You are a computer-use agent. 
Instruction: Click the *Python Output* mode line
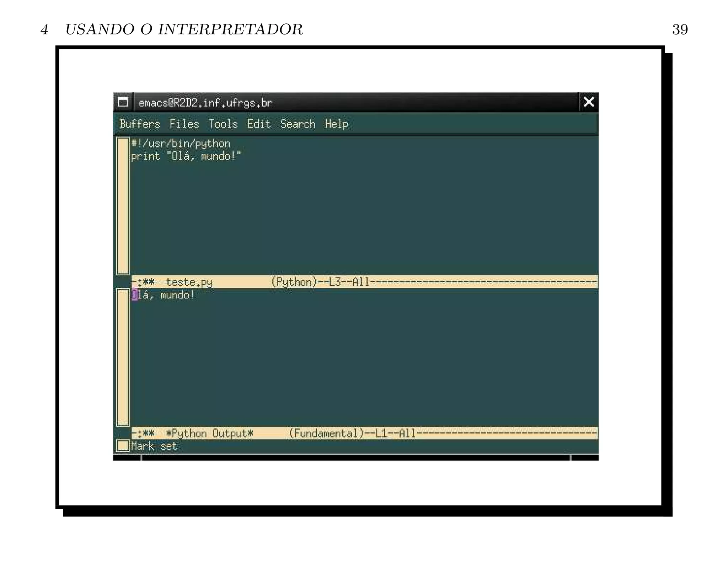(x=209, y=433)
